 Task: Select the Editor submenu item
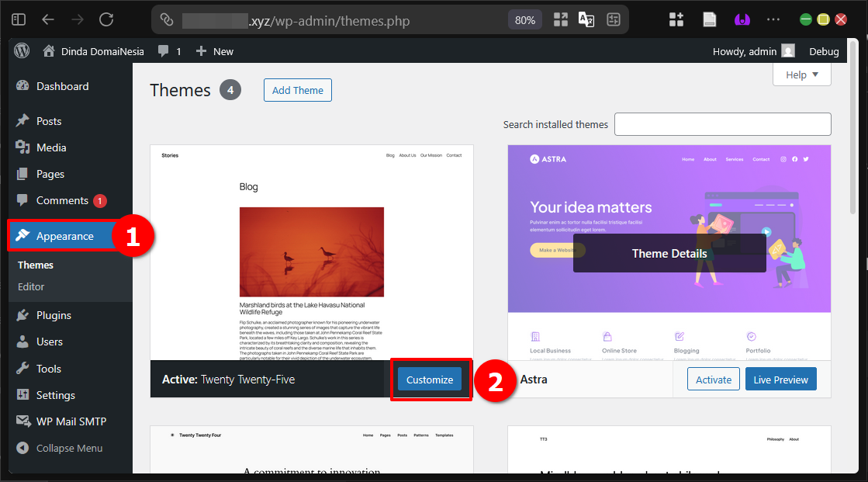tap(31, 286)
